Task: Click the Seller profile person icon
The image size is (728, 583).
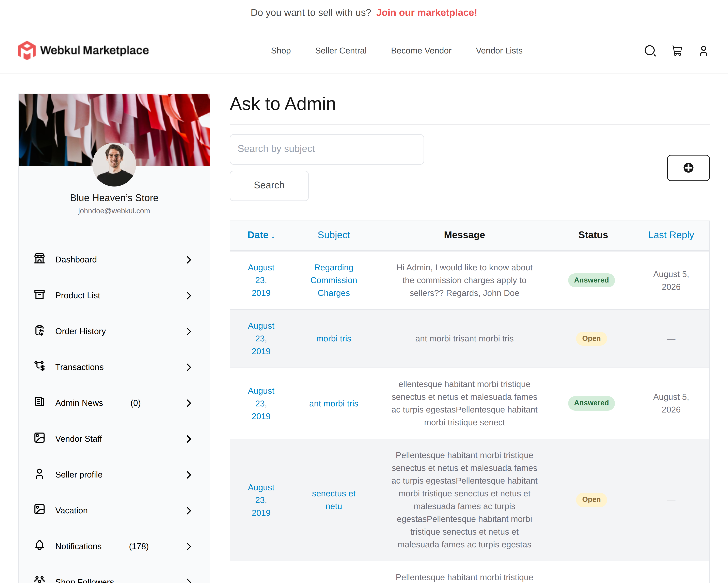Action: (39, 474)
